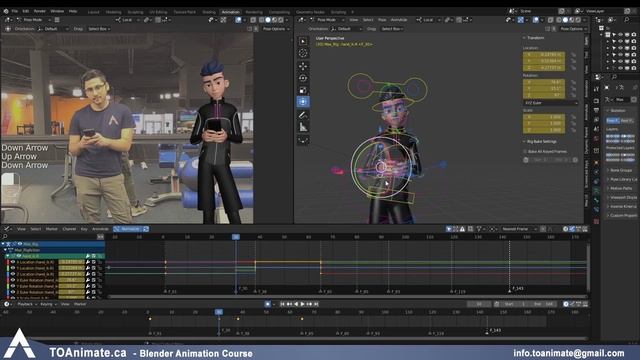
Task: Open Pose Mode dropdown in left viewport
Action: (x=33, y=20)
